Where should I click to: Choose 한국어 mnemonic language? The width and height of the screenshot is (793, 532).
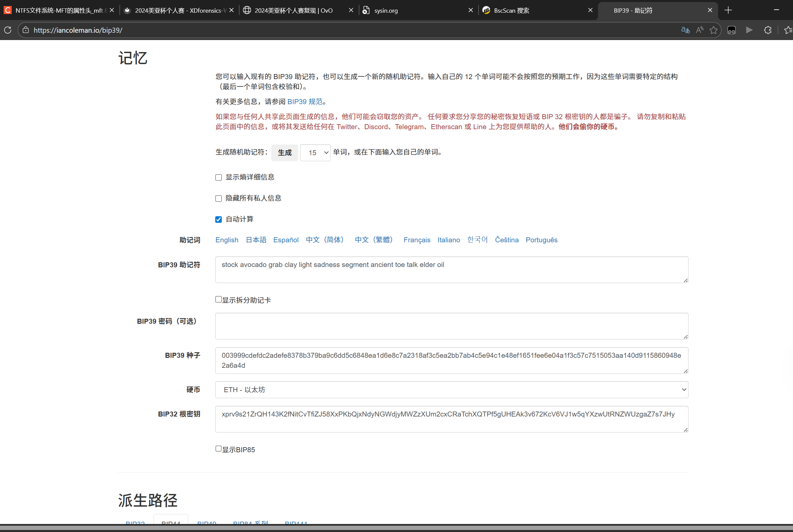click(x=477, y=240)
